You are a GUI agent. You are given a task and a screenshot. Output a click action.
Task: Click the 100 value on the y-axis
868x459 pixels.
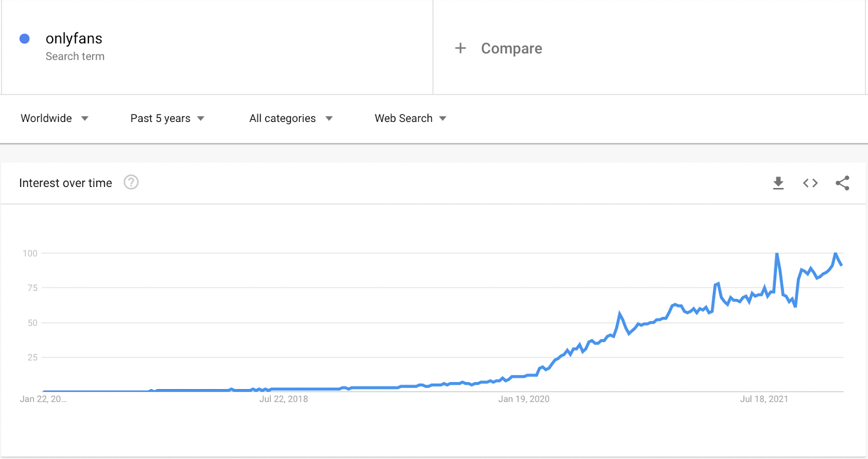30,253
